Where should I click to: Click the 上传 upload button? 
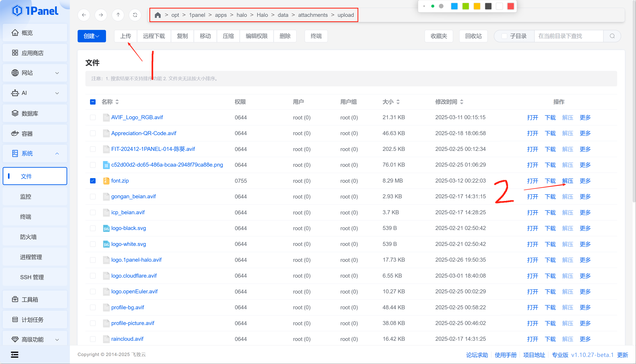(x=126, y=36)
